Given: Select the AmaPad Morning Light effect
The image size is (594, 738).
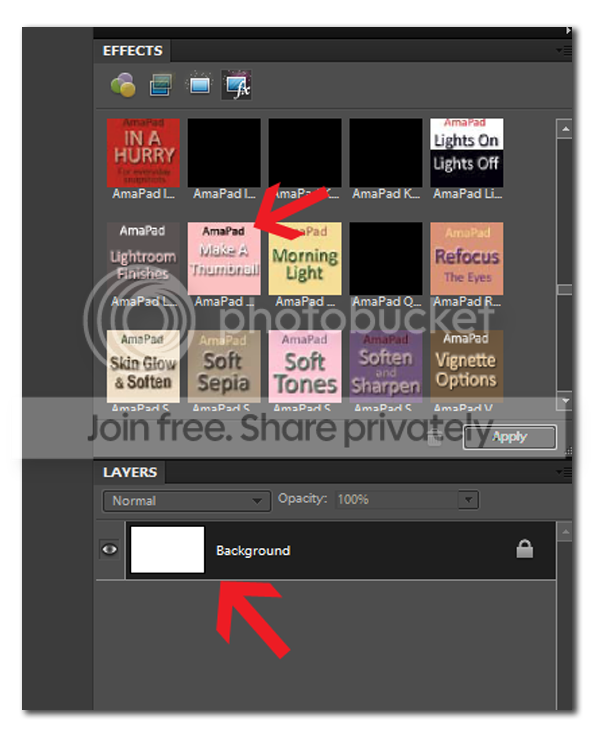Looking at the screenshot, I should 305,259.
